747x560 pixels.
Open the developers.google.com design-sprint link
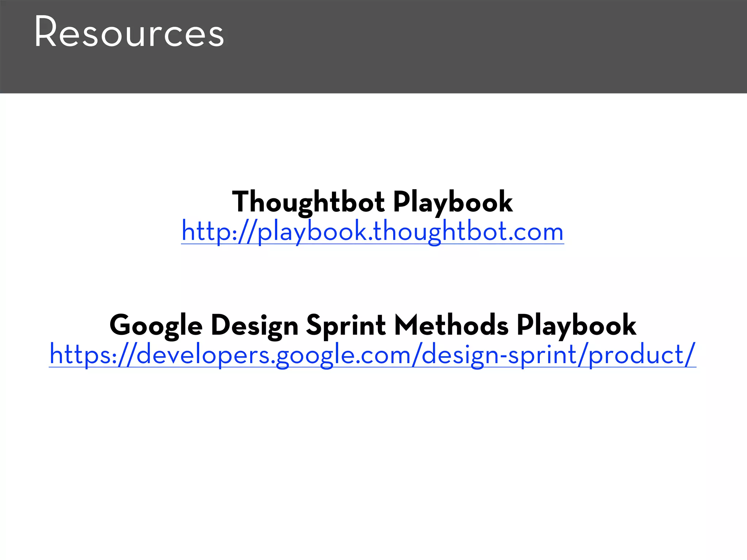coord(372,355)
